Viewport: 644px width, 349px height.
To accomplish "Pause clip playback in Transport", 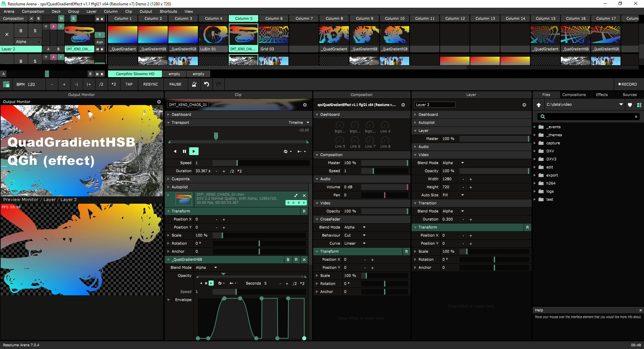I will coord(184,151).
